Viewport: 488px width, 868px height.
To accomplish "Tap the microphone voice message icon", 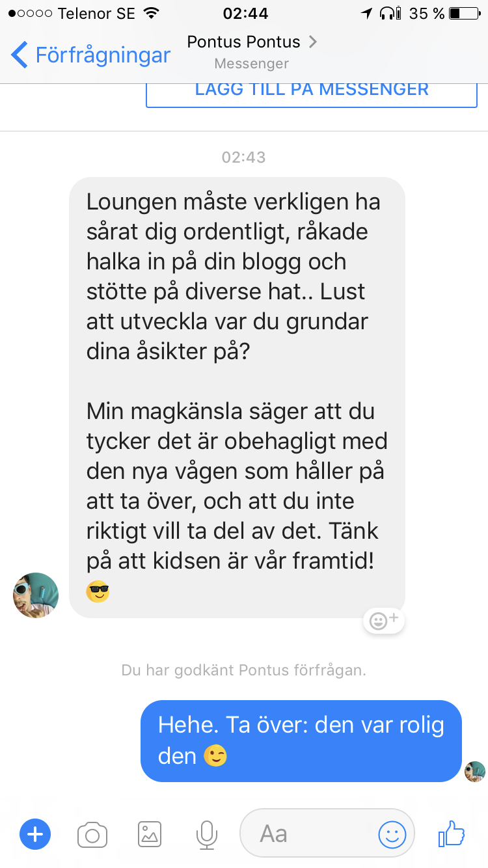I will (207, 834).
